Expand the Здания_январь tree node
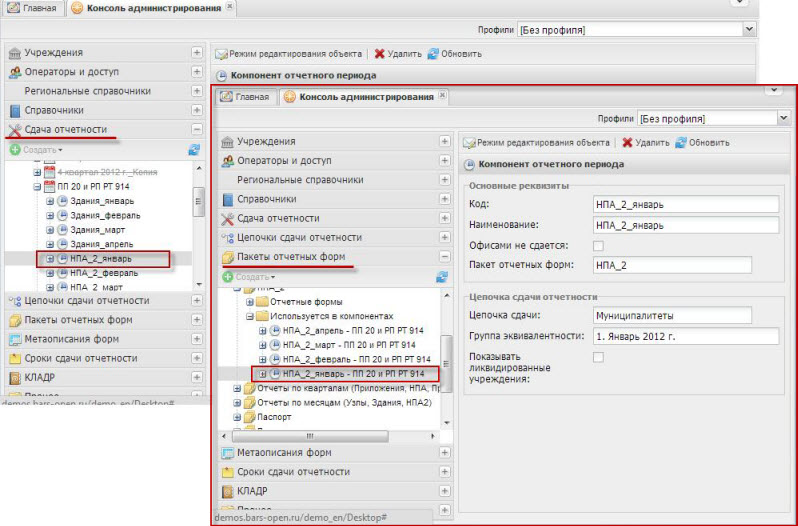Screen dimensions: 798x526 point(50,201)
